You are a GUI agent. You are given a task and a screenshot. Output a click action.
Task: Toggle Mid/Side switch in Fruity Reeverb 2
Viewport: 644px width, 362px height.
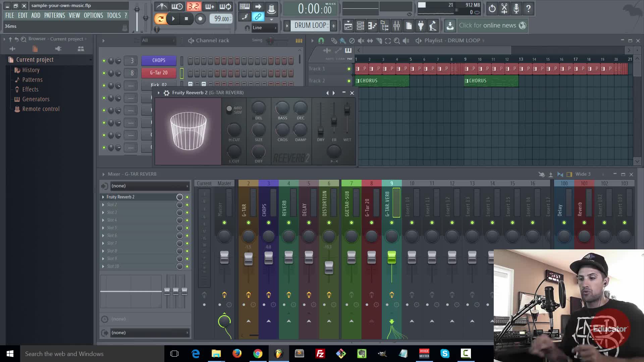[x=229, y=109]
